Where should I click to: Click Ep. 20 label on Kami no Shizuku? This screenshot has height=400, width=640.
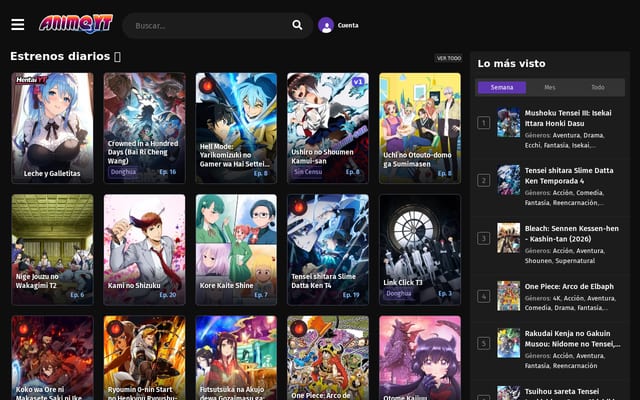point(168,295)
